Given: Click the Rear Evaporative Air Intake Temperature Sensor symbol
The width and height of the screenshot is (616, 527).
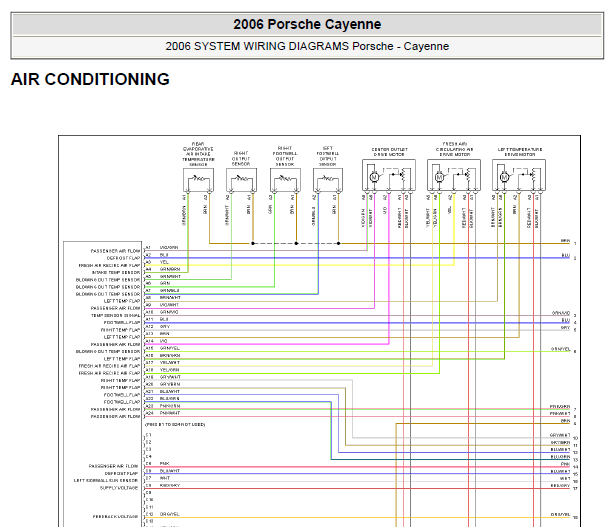Looking at the screenshot, I should click(198, 180).
